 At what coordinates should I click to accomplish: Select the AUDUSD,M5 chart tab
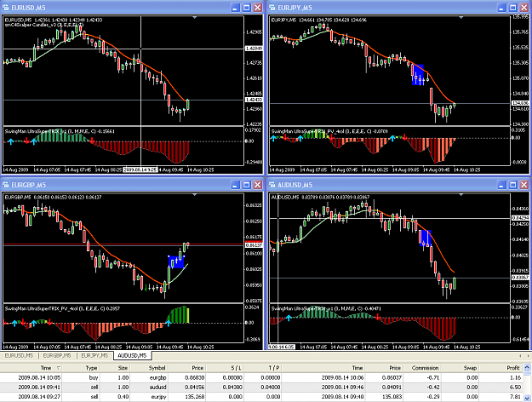(x=132, y=355)
